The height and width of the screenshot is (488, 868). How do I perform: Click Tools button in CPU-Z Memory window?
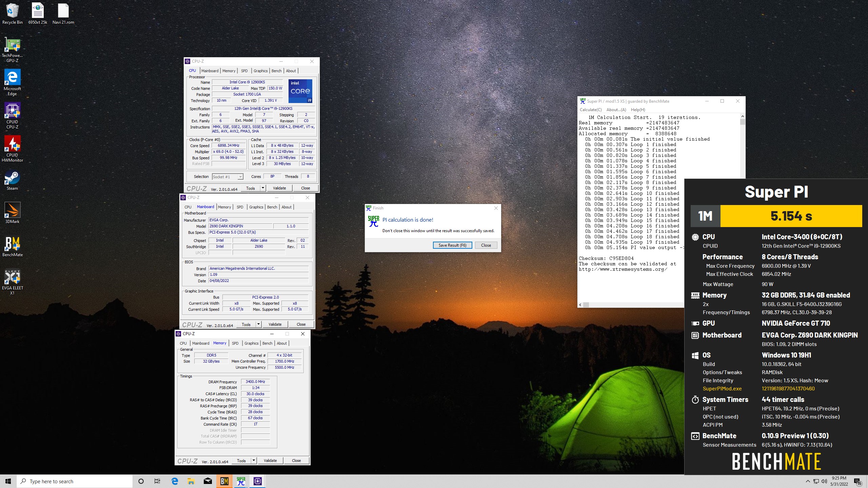[241, 461]
